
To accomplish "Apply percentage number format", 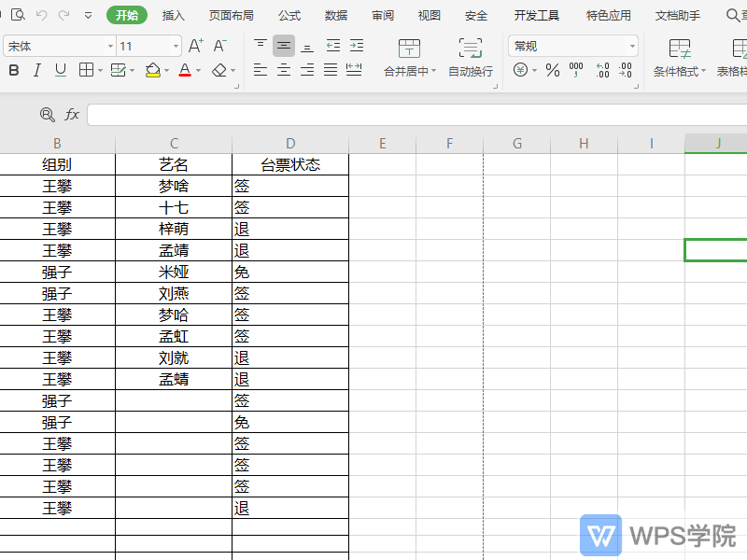I will click(x=552, y=71).
